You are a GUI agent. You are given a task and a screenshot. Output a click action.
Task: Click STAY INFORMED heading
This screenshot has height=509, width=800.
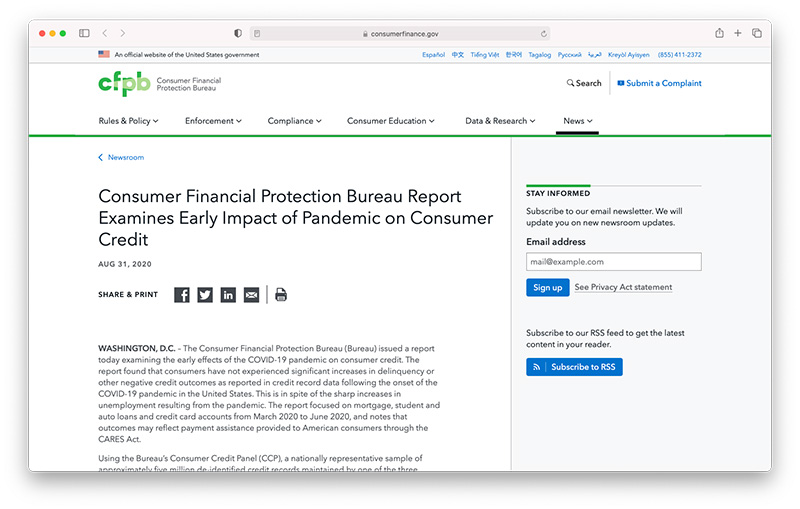[558, 193]
